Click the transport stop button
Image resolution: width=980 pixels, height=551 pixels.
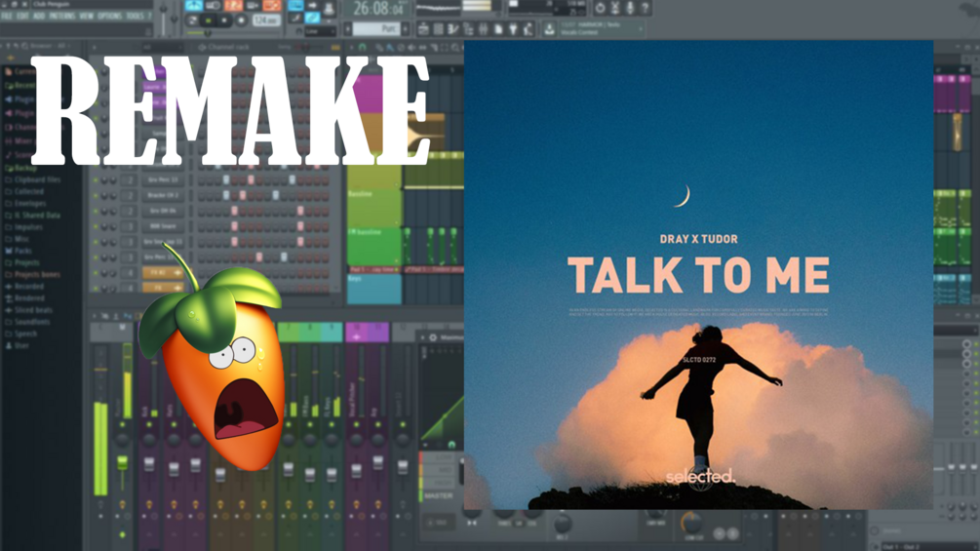224,20
